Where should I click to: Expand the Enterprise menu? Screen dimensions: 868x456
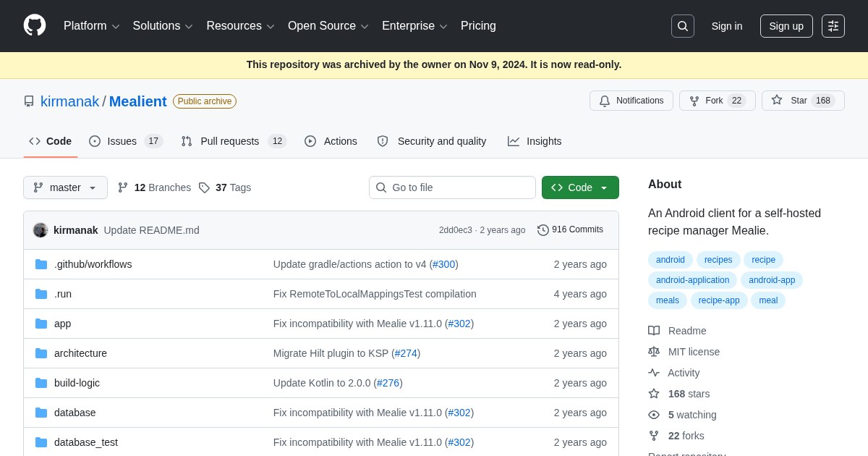[414, 26]
